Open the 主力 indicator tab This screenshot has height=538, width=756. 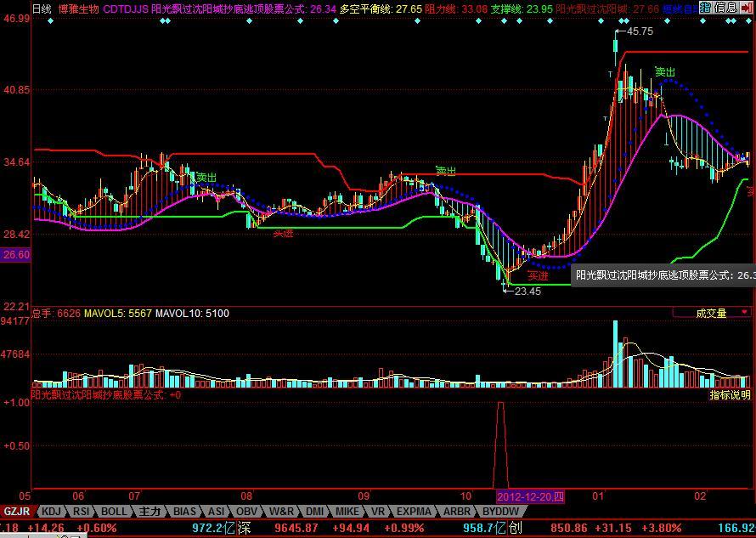click(x=150, y=512)
